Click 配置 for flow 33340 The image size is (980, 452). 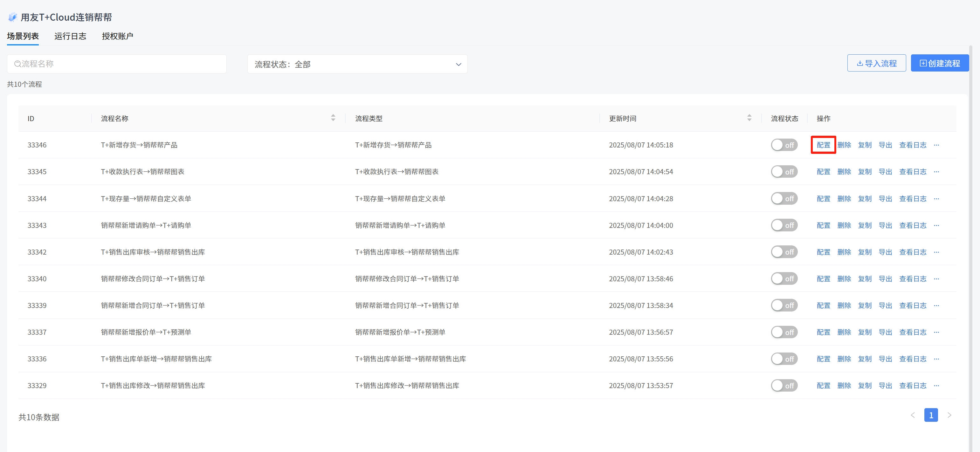(x=823, y=279)
